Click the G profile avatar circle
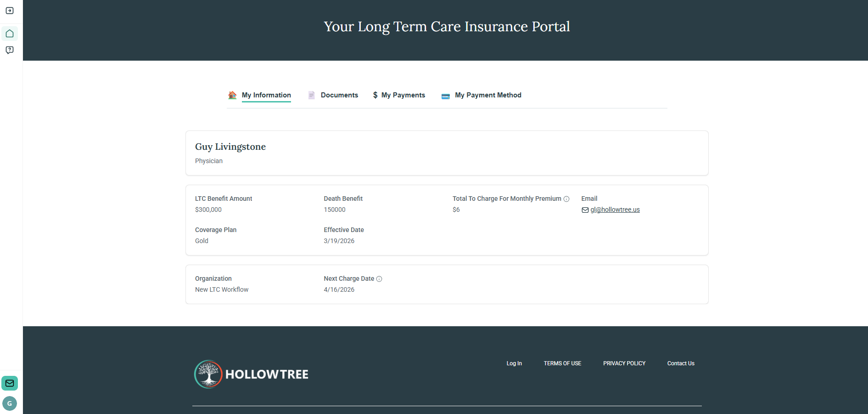Image resolution: width=868 pixels, height=414 pixels. pyautogui.click(x=10, y=403)
